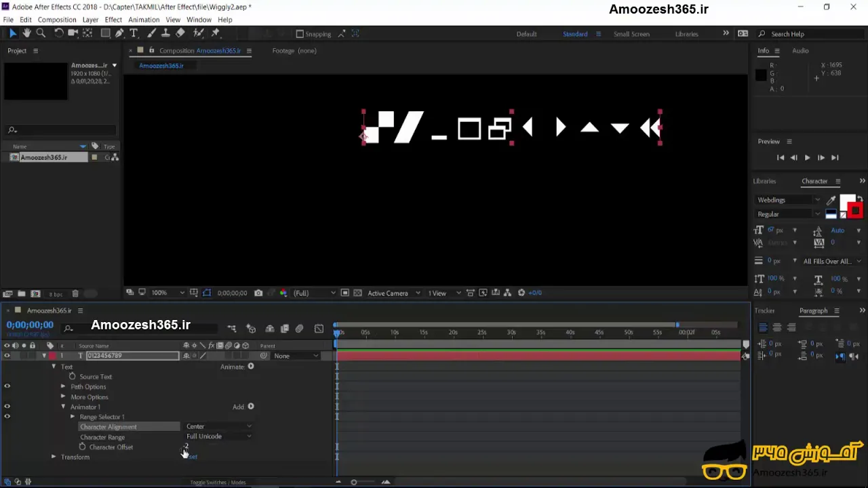This screenshot has height=488, width=868.
Task: Select the Pen tool
Action: (x=119, y=33)
